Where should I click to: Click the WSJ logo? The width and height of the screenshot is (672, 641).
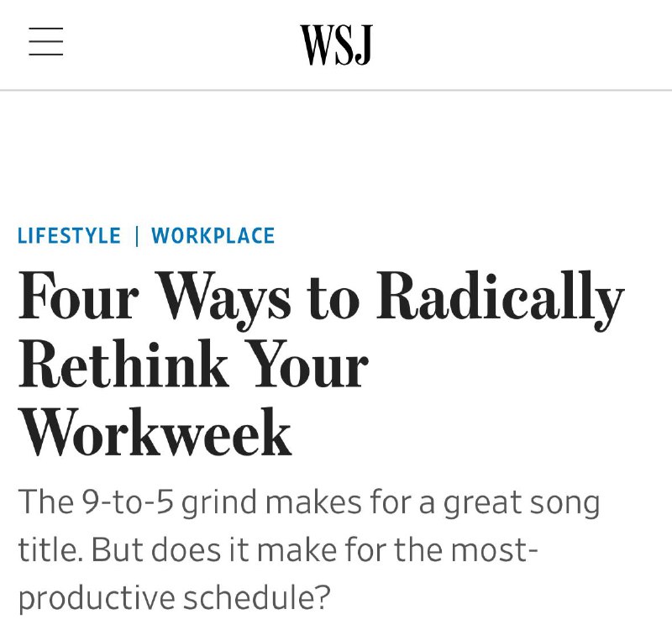click(336, 45)
